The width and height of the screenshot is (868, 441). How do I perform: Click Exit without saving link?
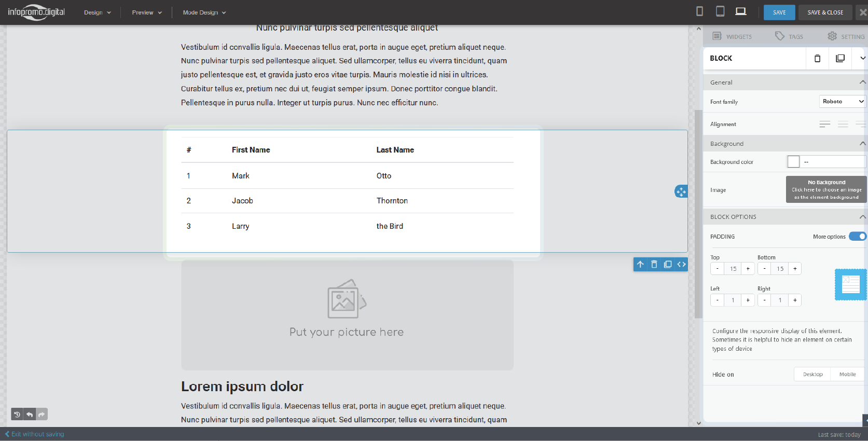point(34,434)
